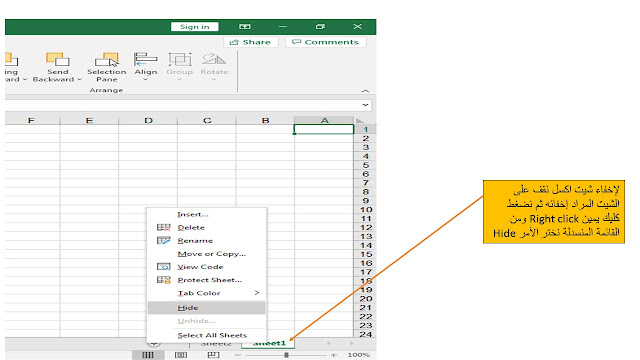
Task: Select row 14 header
Action: tap(365, 245)
